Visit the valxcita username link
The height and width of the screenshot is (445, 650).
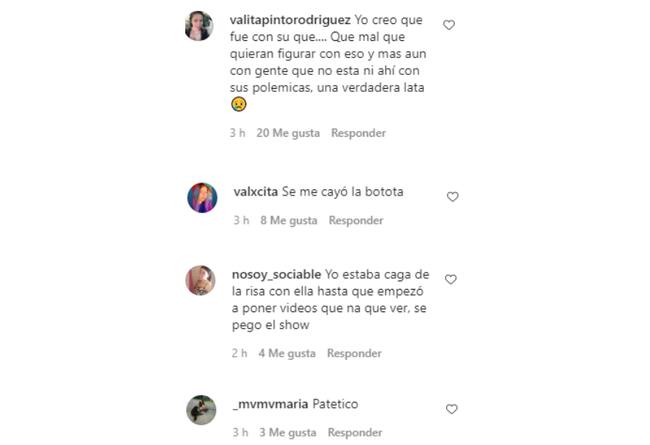pos(255,192)
